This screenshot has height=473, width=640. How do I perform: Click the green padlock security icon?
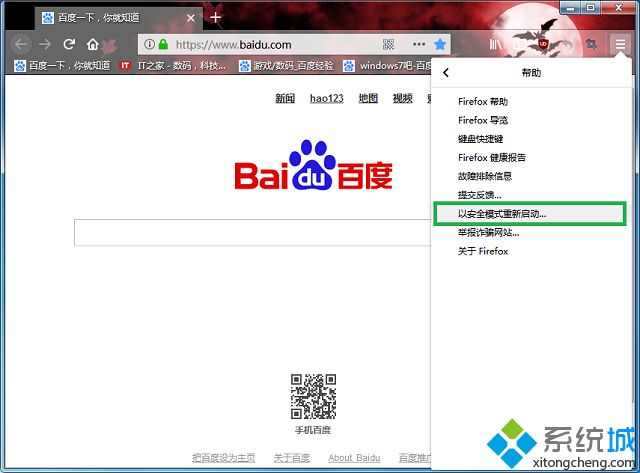[163, 44]
